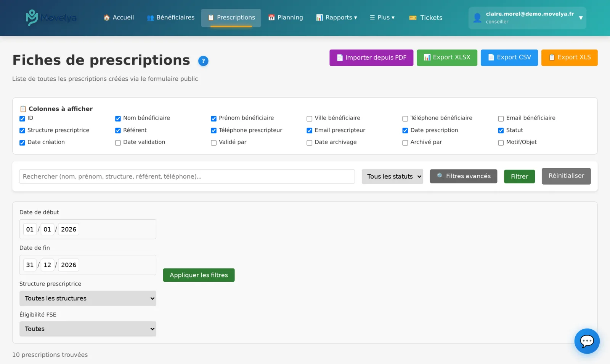Enable Archivé par column
The height and width of the screenshot is (364, 610).
tap(405, 142)
